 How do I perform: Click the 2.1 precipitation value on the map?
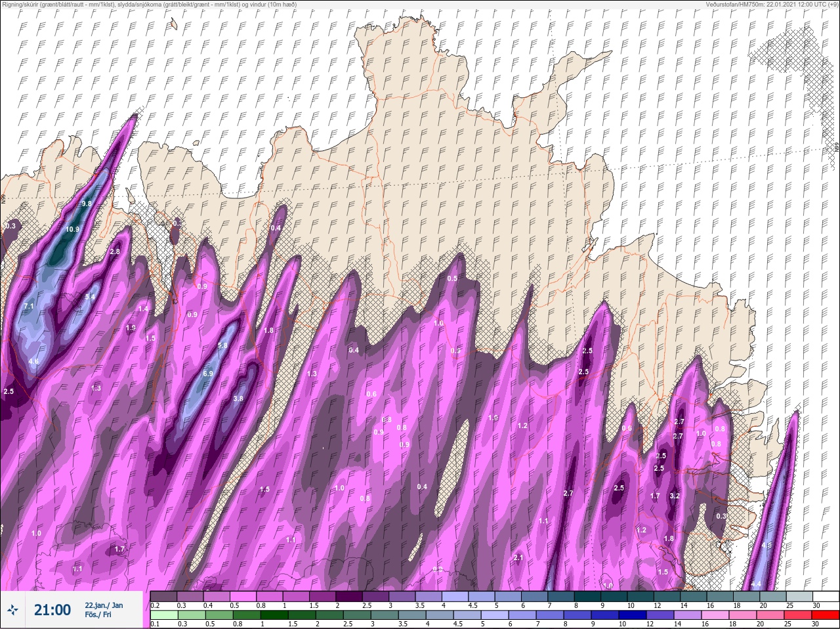click(x=518, y=557)
